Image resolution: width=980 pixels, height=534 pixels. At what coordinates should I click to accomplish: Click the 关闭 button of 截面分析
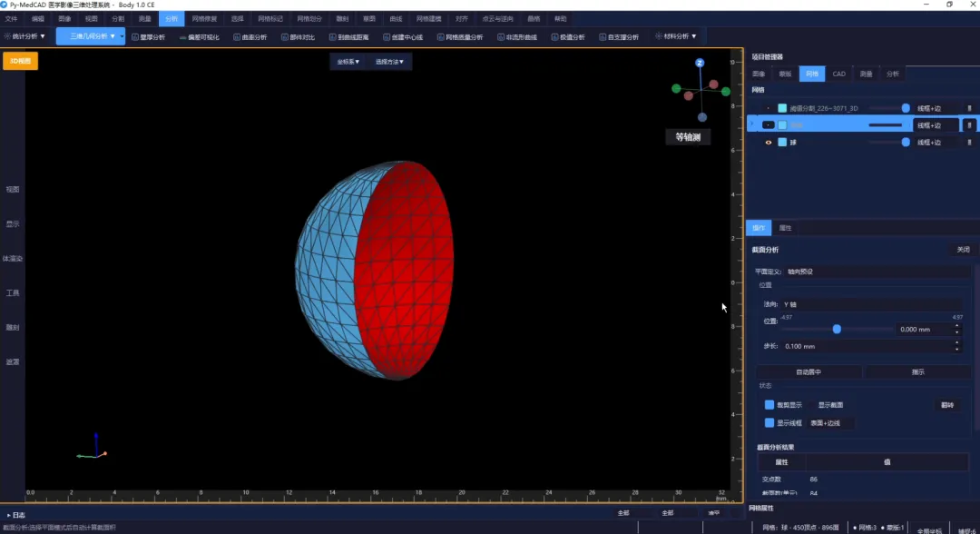click(963, 250)
